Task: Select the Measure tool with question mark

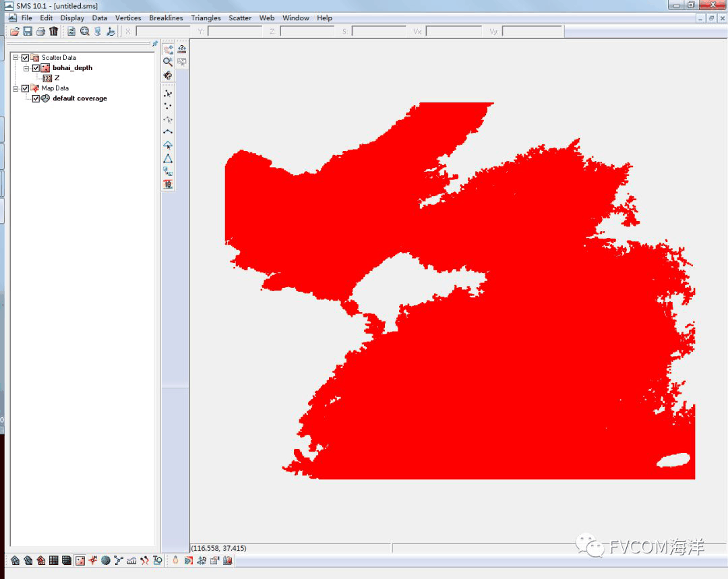Action: (x=182, y=49)
